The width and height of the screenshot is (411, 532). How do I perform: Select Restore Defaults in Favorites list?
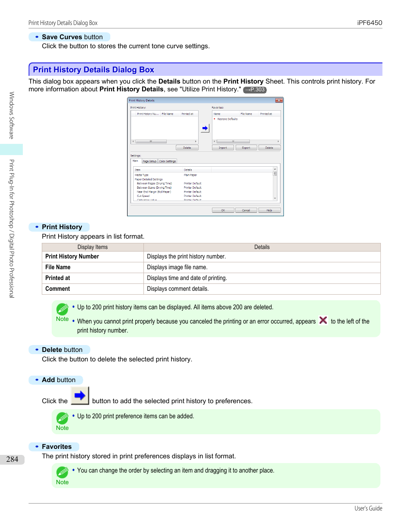pyautogui.click(x=227, y=119)
